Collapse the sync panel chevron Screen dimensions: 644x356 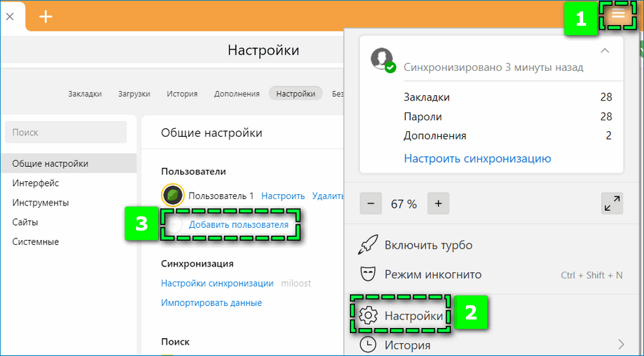click(605, 51)
